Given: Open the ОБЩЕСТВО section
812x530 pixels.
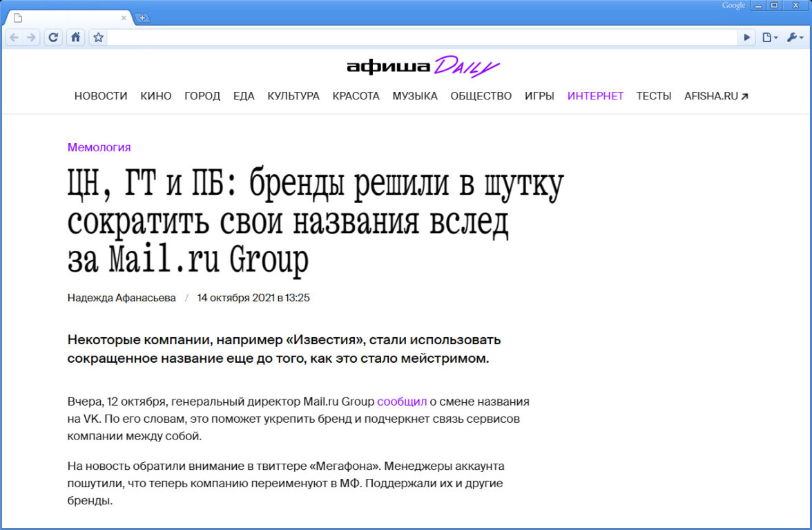Looking at the screenshot, I should [481, 96].
